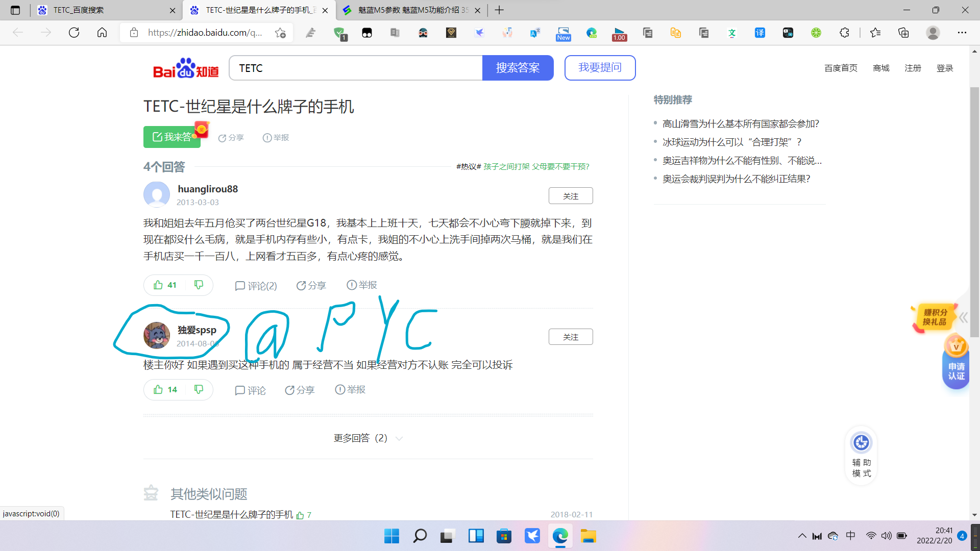Downvote huanglirou88's answer

pos(199,285)
